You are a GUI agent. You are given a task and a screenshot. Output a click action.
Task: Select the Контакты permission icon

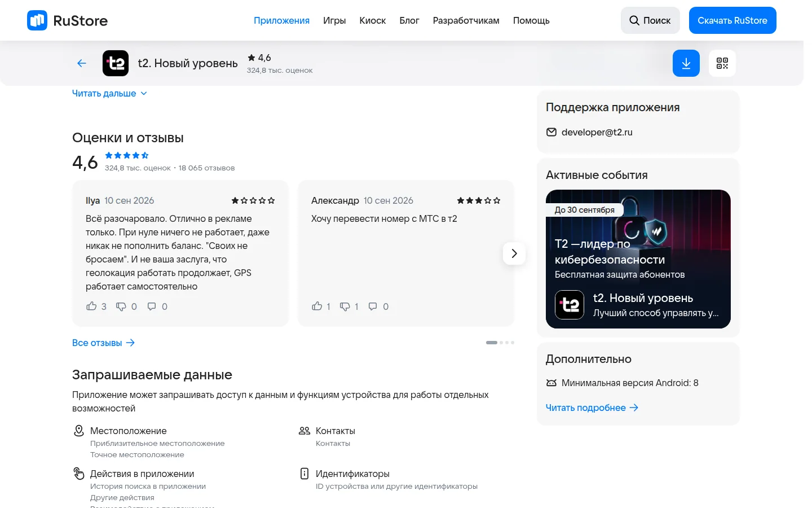[304, 431]
